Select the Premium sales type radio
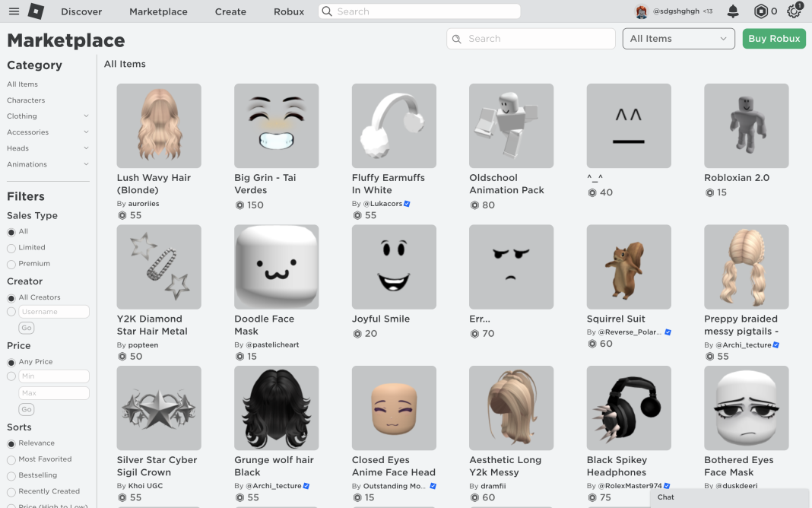 tap(11, 265)
